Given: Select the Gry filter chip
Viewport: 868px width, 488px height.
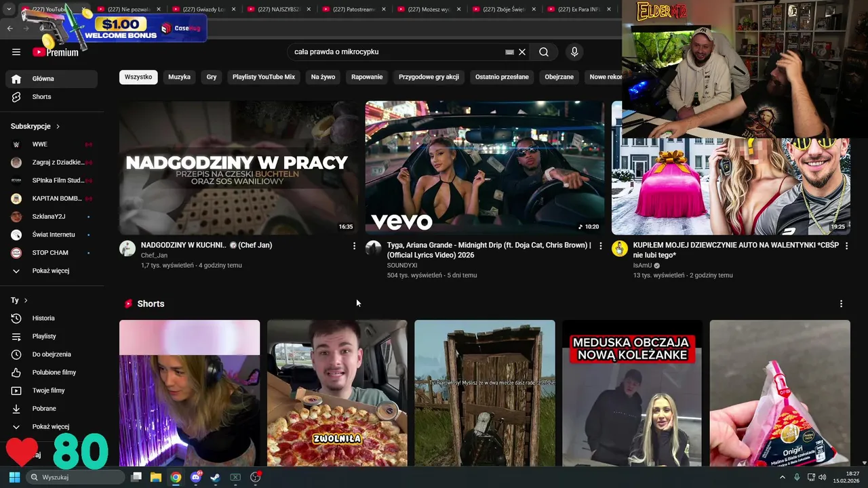Looking at the screenshot, I should coord(212,77).
